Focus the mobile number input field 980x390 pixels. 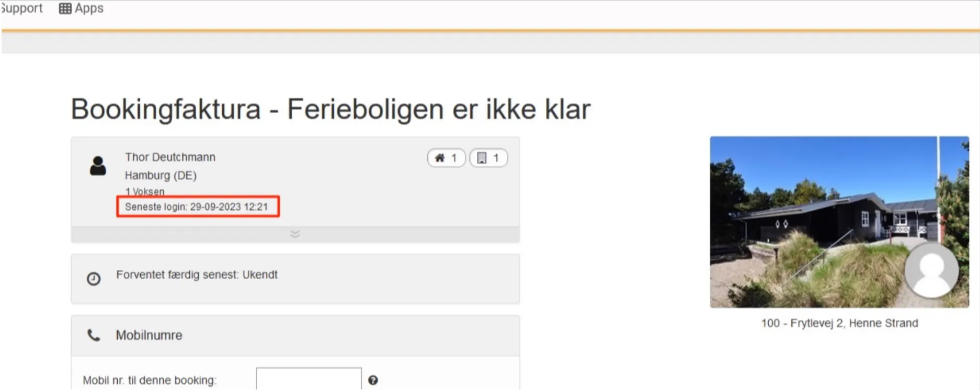point(309,379)
